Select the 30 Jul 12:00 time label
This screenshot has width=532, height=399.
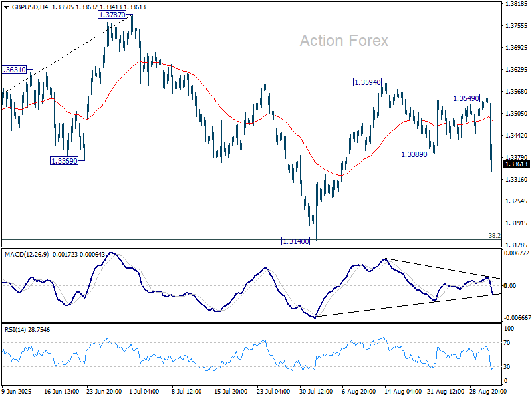pos(316,392)
